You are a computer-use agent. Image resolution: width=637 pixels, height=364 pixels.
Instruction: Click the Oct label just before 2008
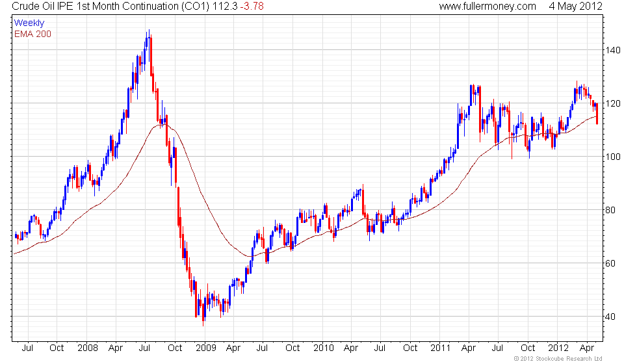[x=57, y=348]
